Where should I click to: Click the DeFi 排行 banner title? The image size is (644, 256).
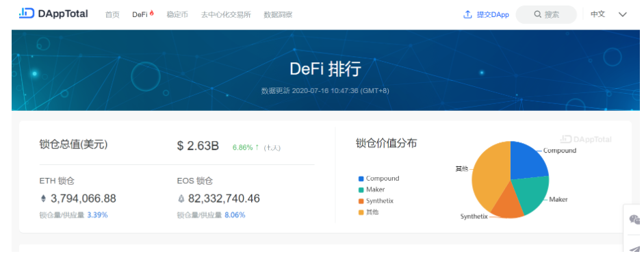click(x=325, y=68)
